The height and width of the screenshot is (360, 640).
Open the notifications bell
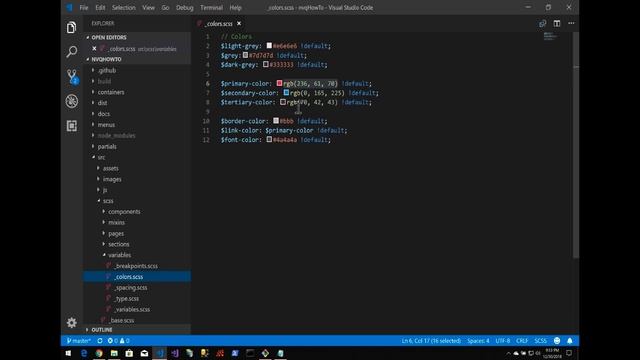570,341
